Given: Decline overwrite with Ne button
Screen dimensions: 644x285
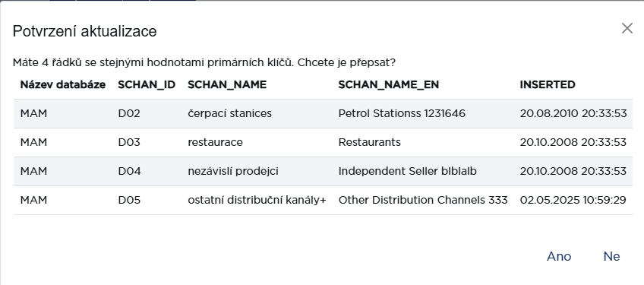Looking at the screenshot, I should pos(611,256).
